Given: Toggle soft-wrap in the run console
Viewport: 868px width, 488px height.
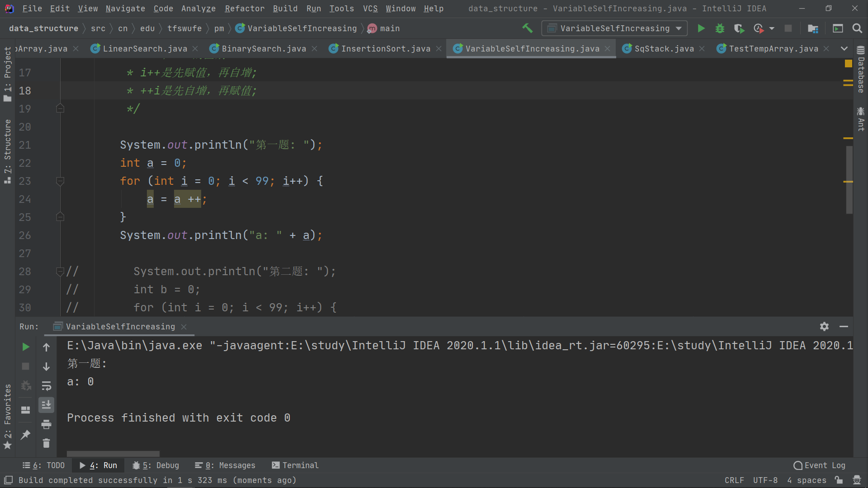Looking at the screenshot, I should tap(46, 386).
